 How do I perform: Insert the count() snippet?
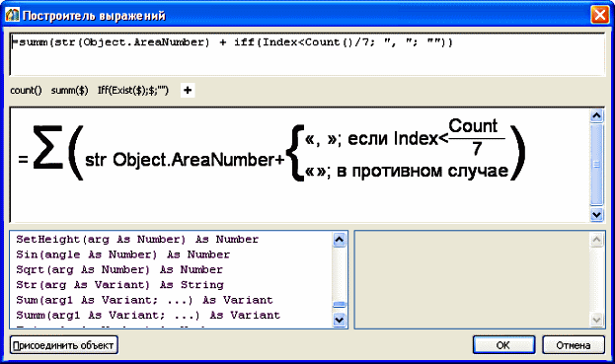(26, 91)
